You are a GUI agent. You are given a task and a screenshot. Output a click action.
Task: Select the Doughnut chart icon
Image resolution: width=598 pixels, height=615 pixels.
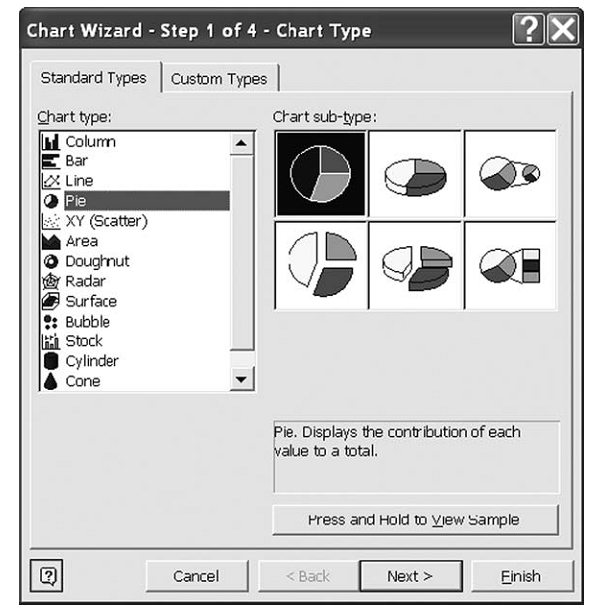pos(51,261)
